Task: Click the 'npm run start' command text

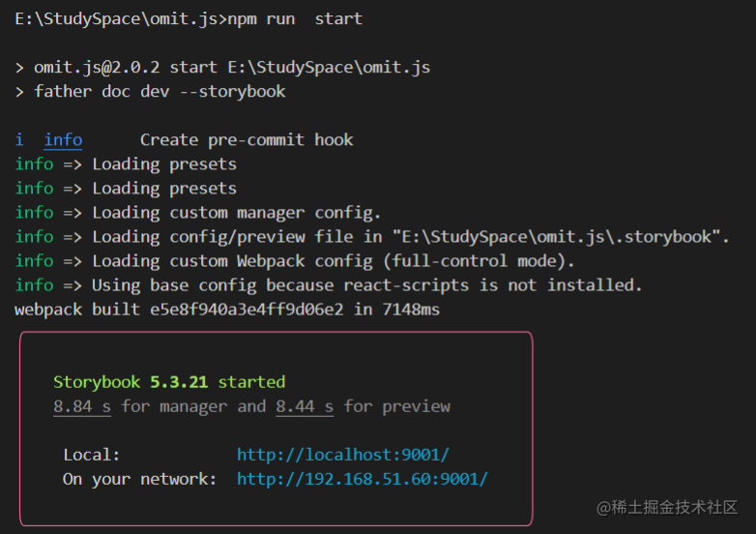Action: click(295, 18)
